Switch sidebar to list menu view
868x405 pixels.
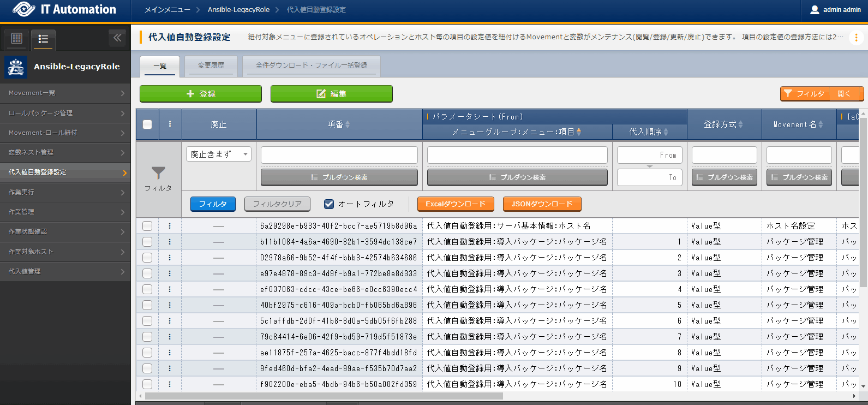pos(43,39)
